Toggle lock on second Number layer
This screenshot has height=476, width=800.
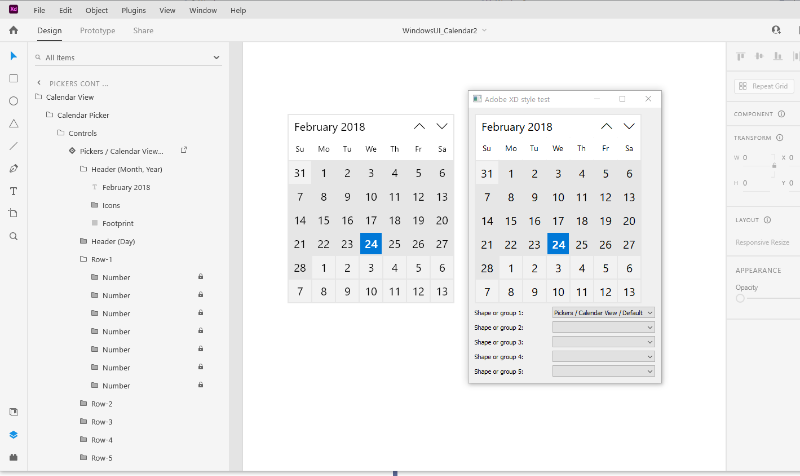click(201, 294)
